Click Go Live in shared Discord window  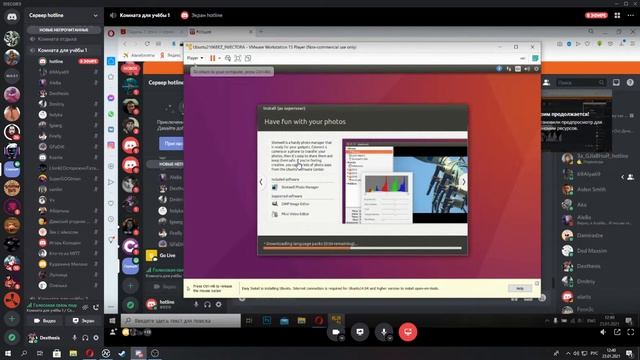pyautogui.click(x=167, y=256)
